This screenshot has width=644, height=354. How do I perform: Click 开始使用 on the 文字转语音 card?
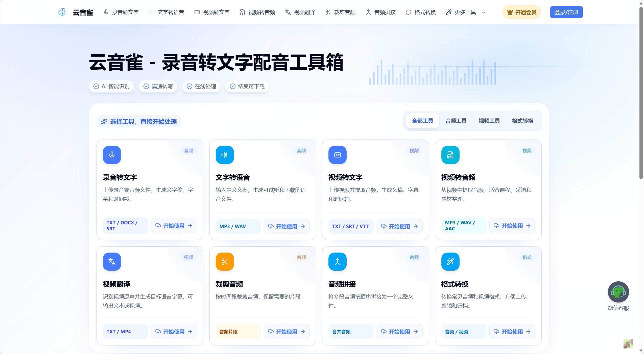click(x=287, y=226)
